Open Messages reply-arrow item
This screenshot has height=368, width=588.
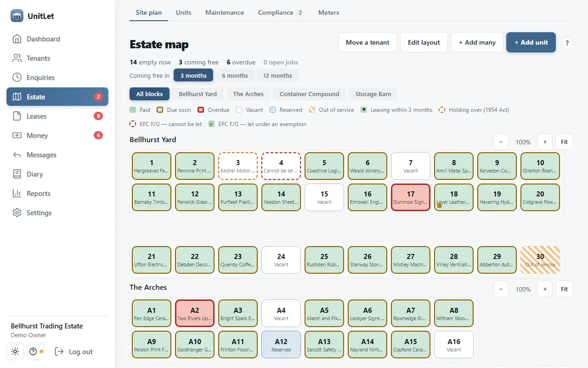57,155
